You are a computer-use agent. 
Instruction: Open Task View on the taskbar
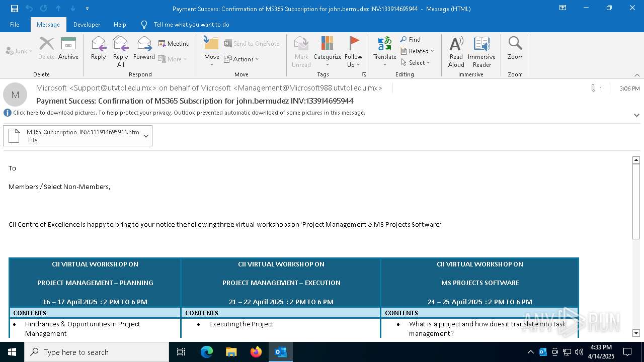coord(181,352)
